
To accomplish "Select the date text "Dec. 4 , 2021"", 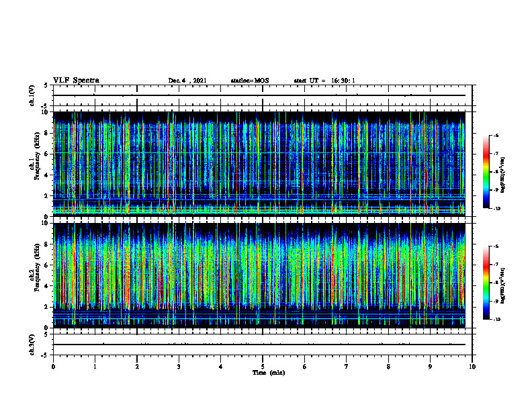I will coord(187,81).
